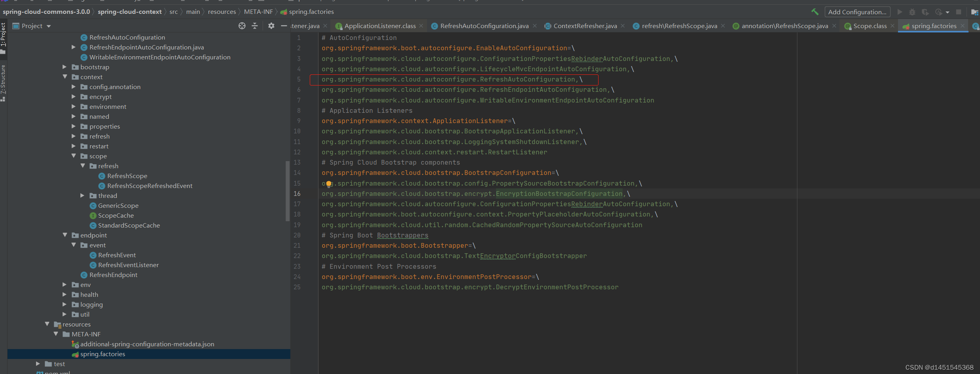The height and width of the screenshot is (374, 980).
Task: Expand the environment package
Action: click(x=73, y=106)
